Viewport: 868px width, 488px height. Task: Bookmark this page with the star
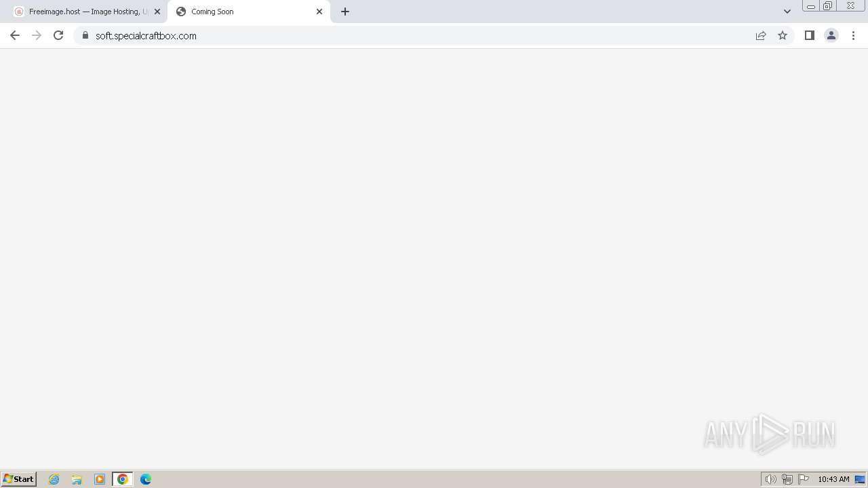click(x=783, y=35)
